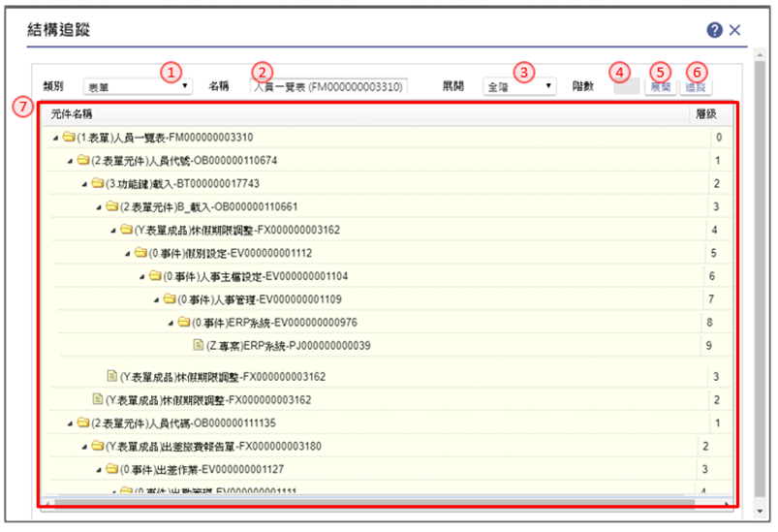This screenshot has height=532, width=778.
Task: Collapse the 出差作業-EV000000001127 node arrow
Action: click(x=99, y=470)
